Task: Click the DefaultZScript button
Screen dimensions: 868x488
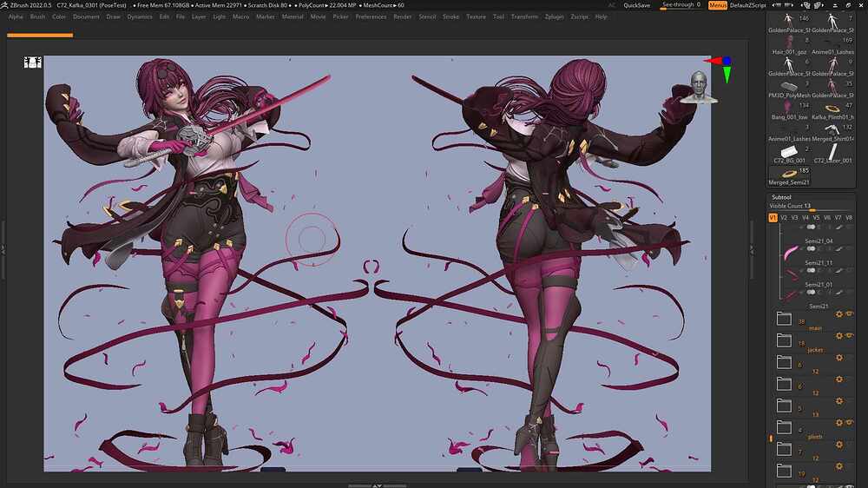Action: click(748, 5)
